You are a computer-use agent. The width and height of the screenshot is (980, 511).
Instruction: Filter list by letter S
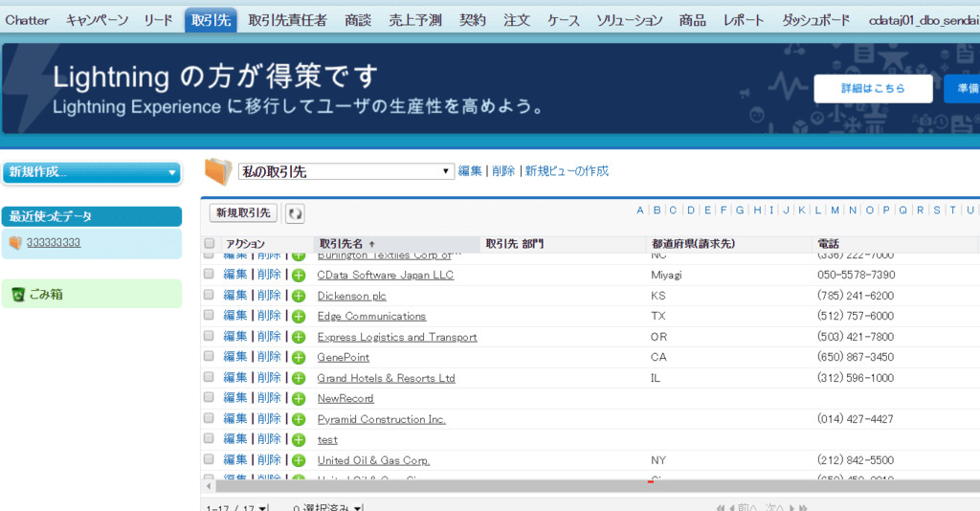coord(937,211)
